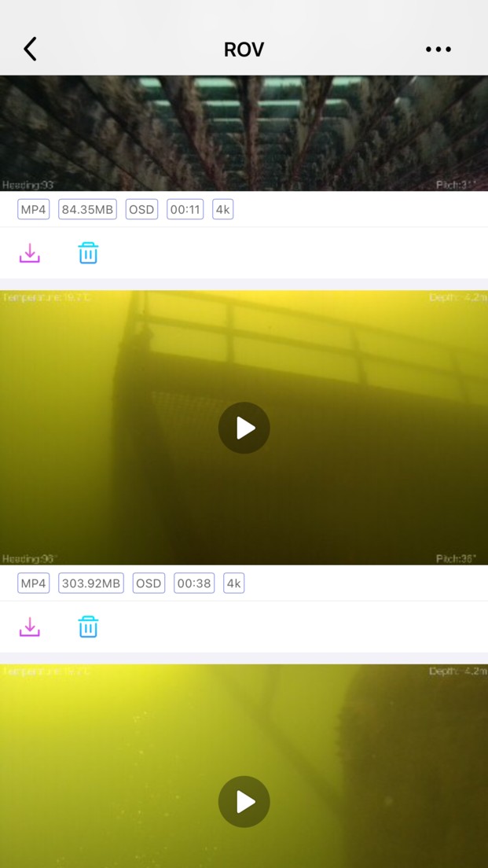This screenshot has width=488, height=868.
Task: Go back using the left arrow
Action: pyautogui.click(x=30, y=49)
